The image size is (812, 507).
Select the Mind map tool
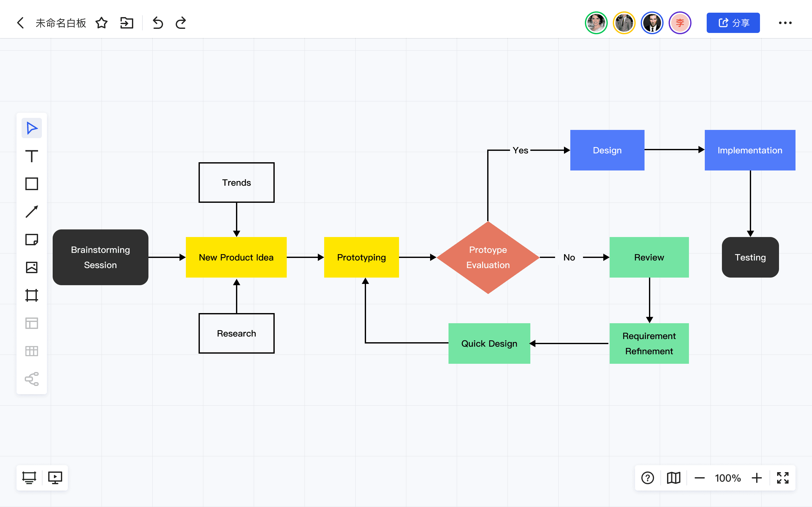tap(31, 379)
